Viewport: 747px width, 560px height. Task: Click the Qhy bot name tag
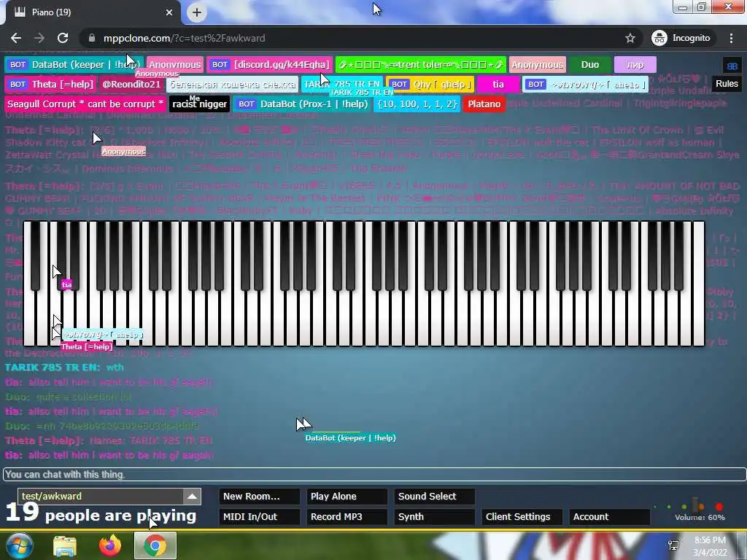pos(430,85)
